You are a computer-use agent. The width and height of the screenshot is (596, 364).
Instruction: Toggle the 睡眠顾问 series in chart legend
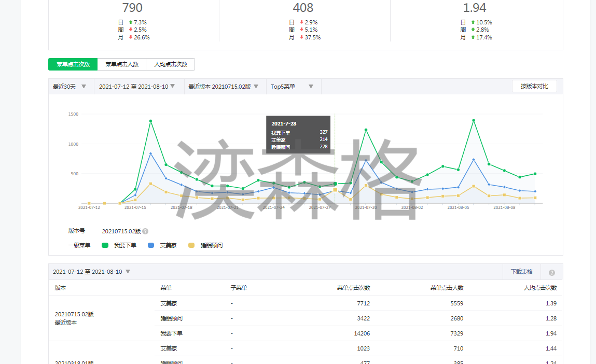pos(205,245)
